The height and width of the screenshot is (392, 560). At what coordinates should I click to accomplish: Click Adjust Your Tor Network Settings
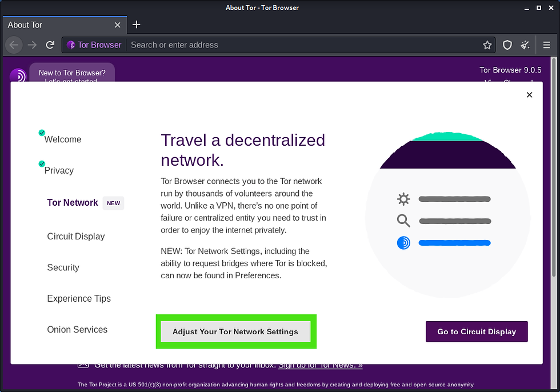click(x=235, y=331)
